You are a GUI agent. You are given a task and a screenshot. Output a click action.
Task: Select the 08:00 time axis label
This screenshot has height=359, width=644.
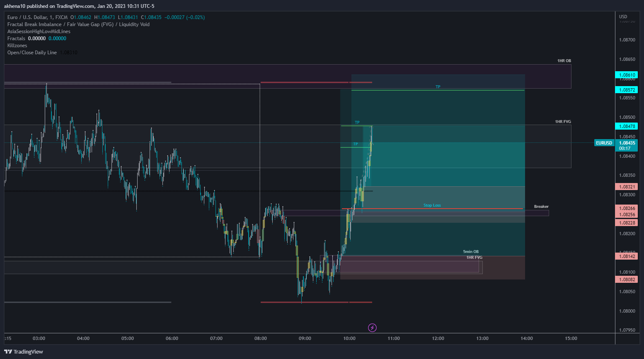pos(261,338)
